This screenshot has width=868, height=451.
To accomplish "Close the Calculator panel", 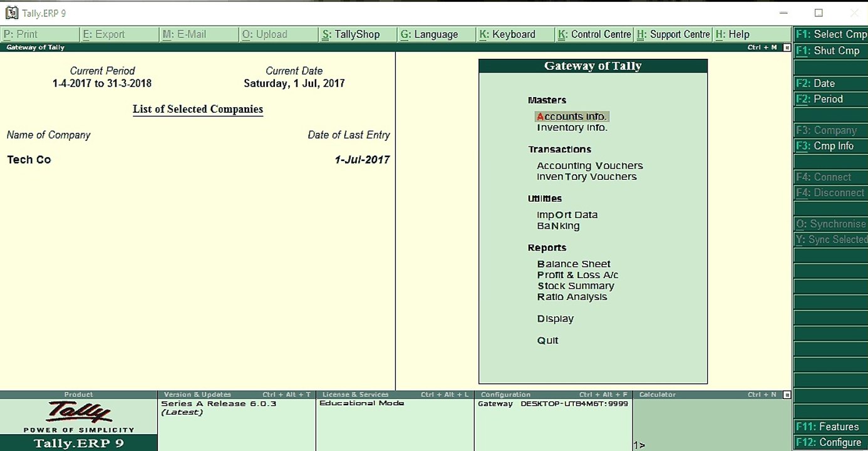I will point(787,395).
